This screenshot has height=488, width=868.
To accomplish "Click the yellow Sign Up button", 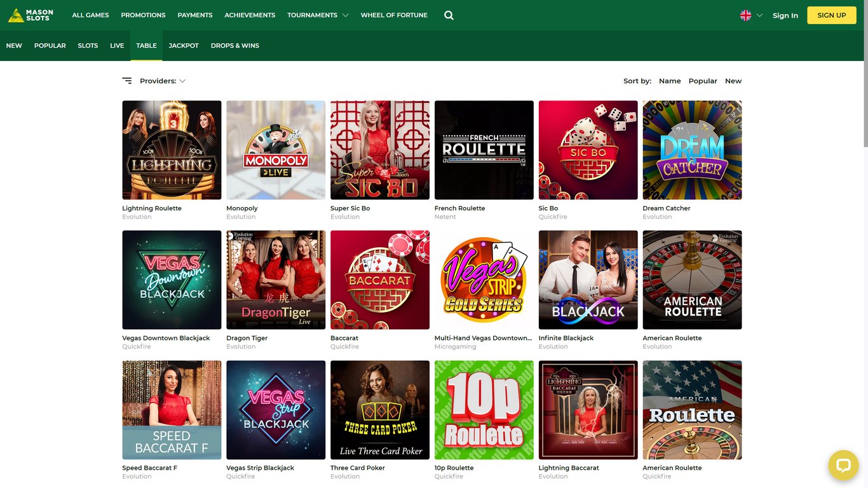I will (x=832, y=15).
